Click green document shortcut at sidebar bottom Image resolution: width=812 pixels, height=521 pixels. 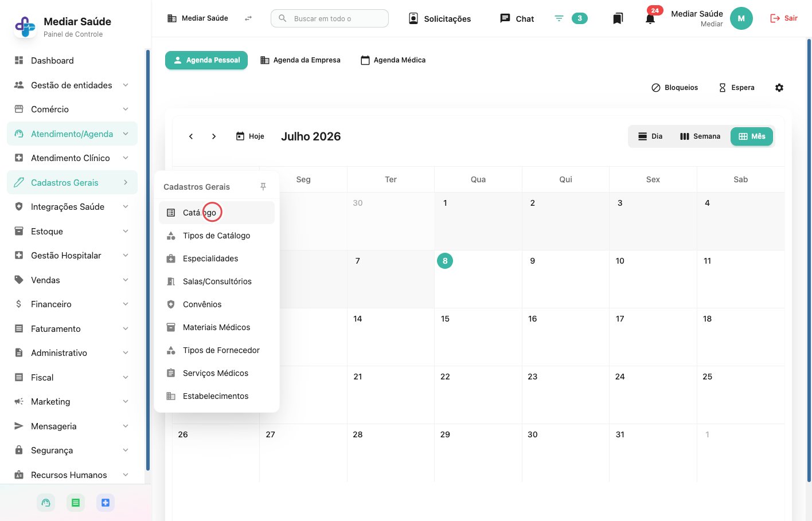[76, 503]
